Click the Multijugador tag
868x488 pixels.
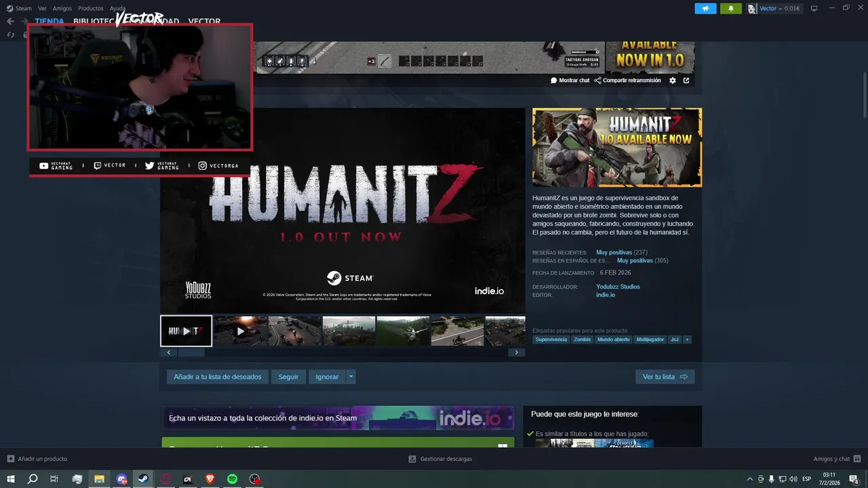click(650, 340)
